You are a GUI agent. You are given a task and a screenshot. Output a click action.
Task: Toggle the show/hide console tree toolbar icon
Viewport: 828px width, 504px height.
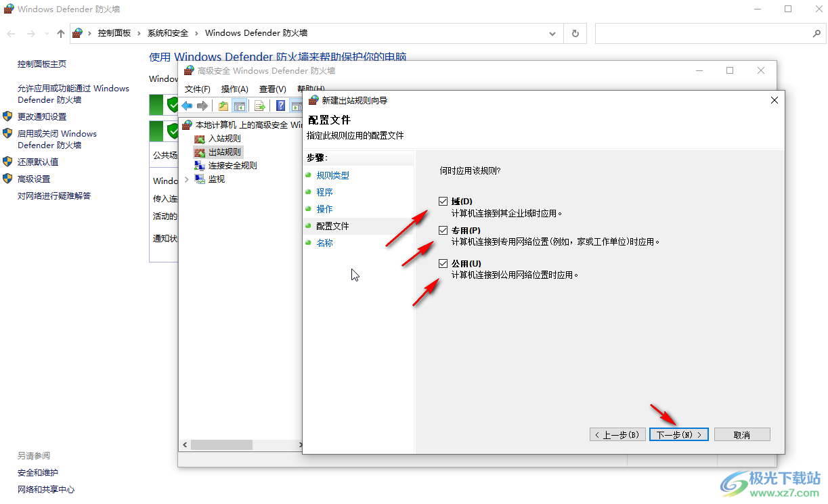239,106
